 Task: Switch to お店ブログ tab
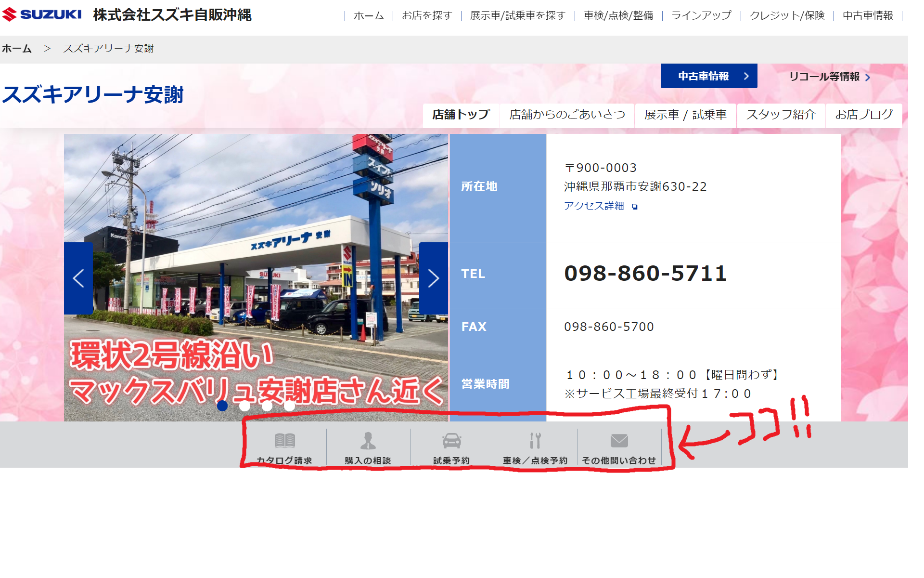864,115
